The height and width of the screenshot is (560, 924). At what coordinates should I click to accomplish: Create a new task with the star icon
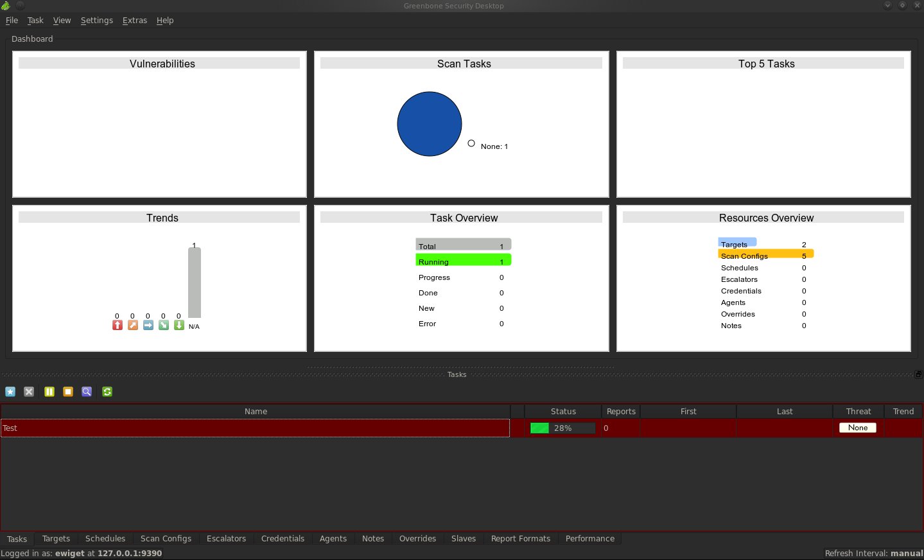pos(10,392)
